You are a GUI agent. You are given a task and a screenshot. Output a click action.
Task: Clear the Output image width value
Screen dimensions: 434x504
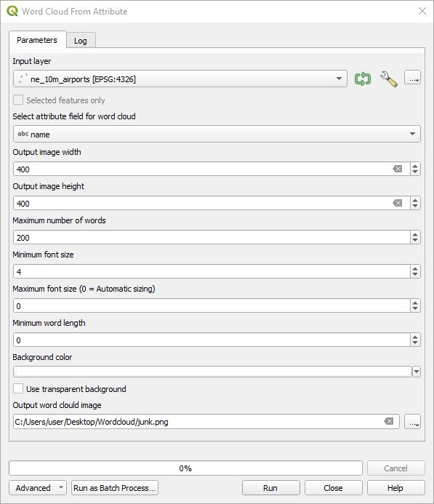point(398,169)
